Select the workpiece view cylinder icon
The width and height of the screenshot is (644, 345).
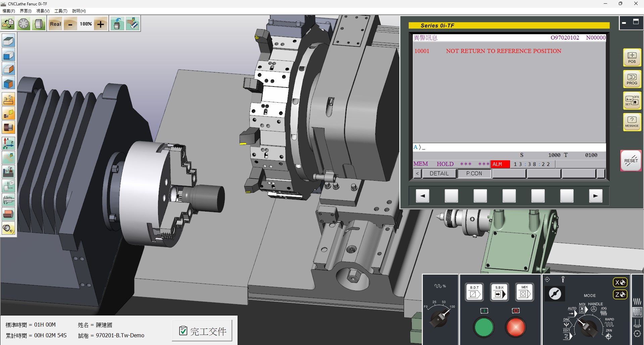coord(8,127)
